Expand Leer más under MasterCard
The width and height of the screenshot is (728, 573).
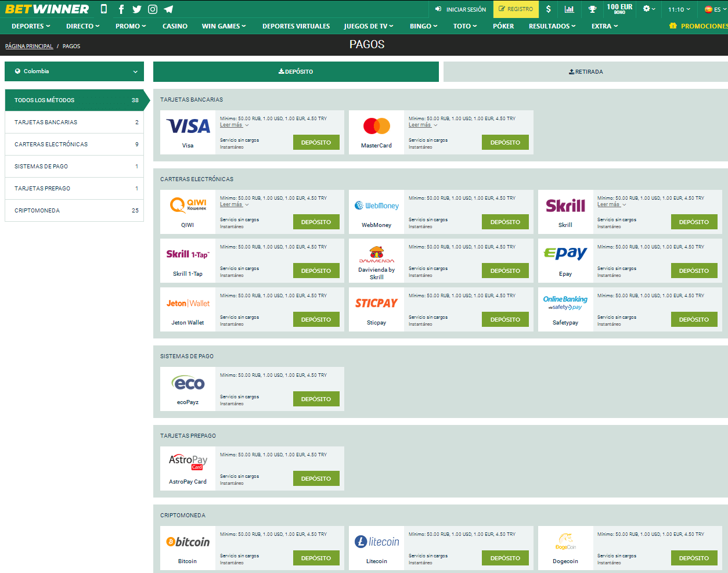423,125
